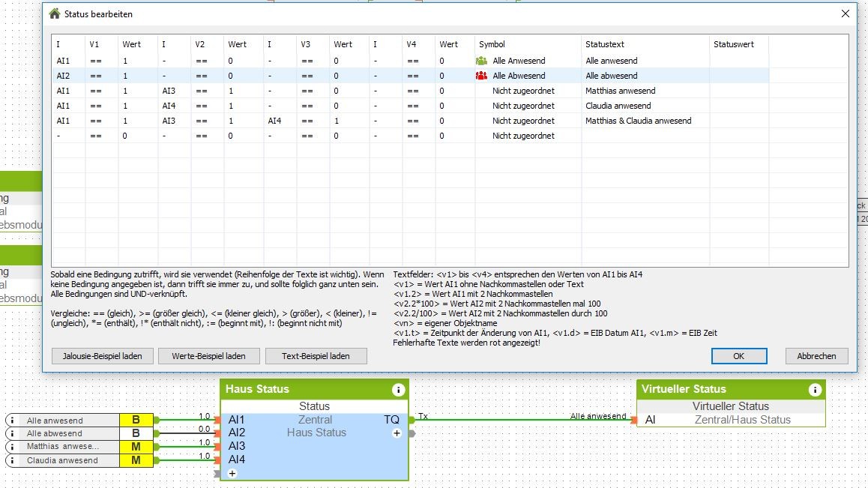The height and width of the screenshot is (488, 868).
Task: Open info on Virtueller Status block
Action: coord(815,390)
